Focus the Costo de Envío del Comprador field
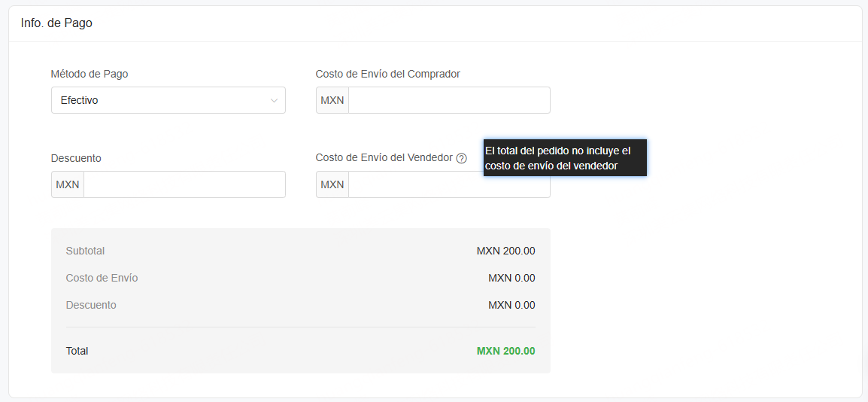 click(x=449, y=100)
